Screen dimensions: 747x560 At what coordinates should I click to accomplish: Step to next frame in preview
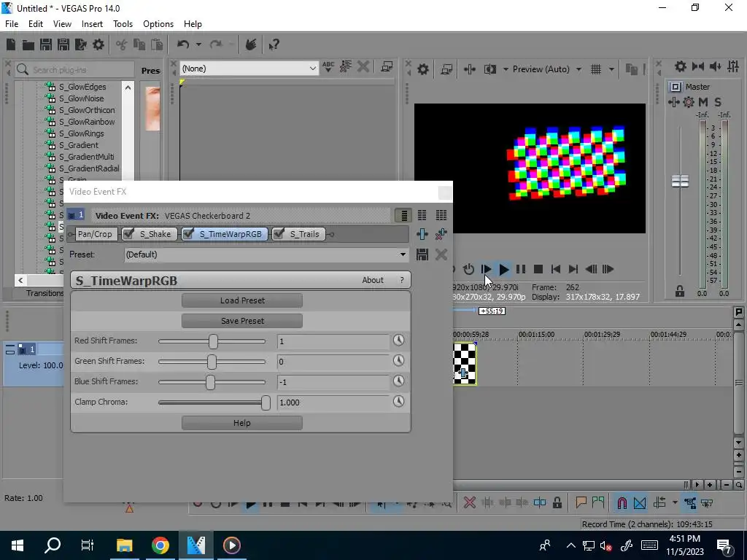tap(608, 270)
